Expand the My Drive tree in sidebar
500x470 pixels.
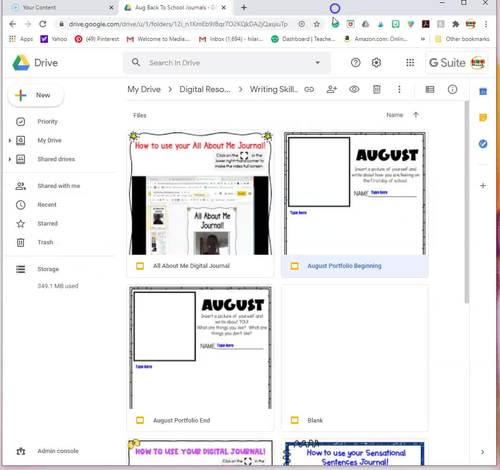pos(10,140)
